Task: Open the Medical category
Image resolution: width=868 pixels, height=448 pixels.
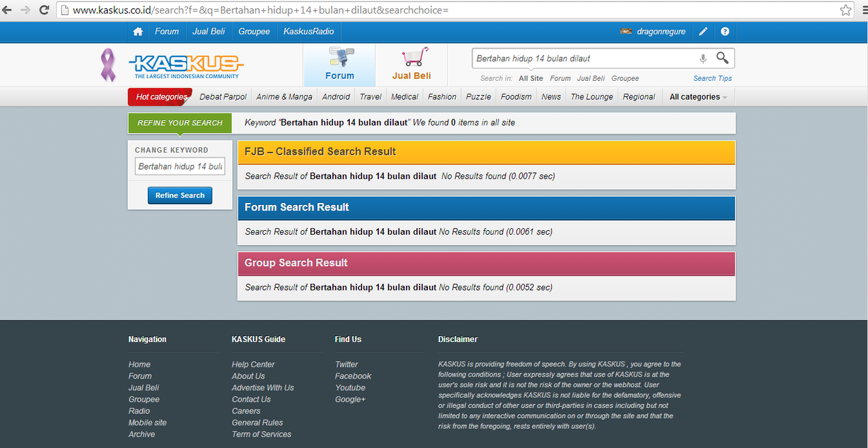Action: (405, 97)
